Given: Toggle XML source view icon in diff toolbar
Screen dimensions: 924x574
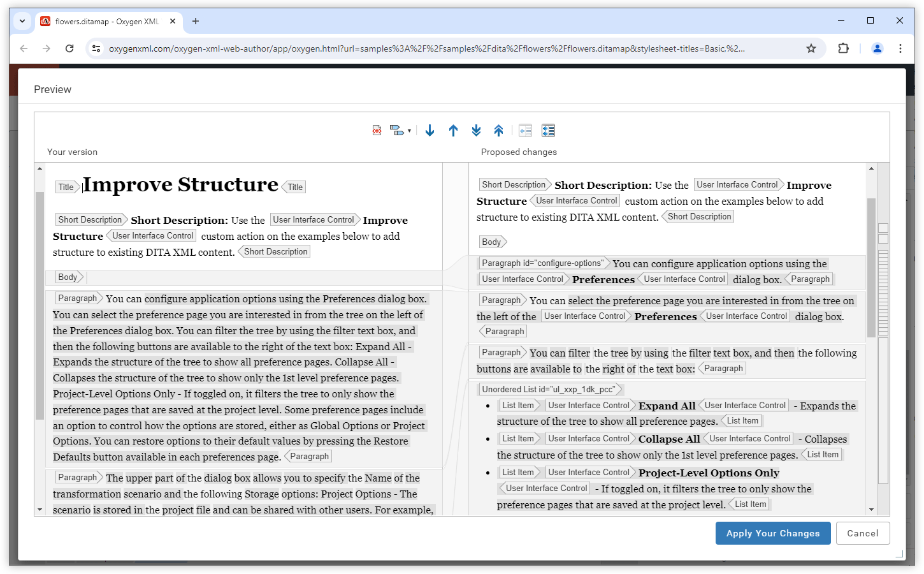Looking at the screenshot, I should pyautogui.click(x=377, y=131).
